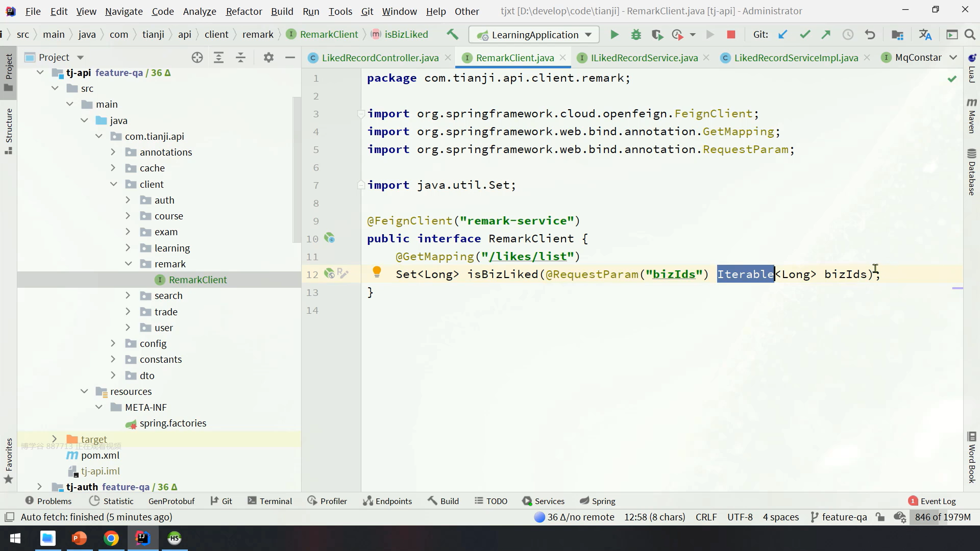The height and width of the screenshot is (551, 980).
Task: Click the UTF-8 encoding selector
Action: [740, 517]
